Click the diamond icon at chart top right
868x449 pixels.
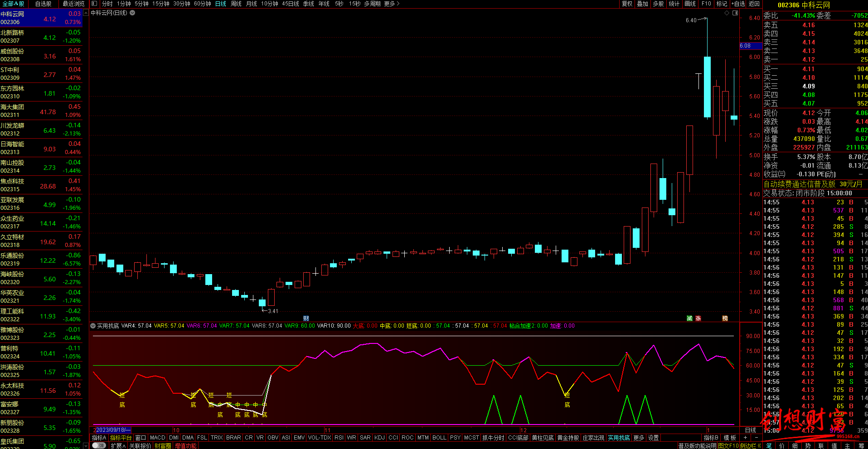pos(727,13)
